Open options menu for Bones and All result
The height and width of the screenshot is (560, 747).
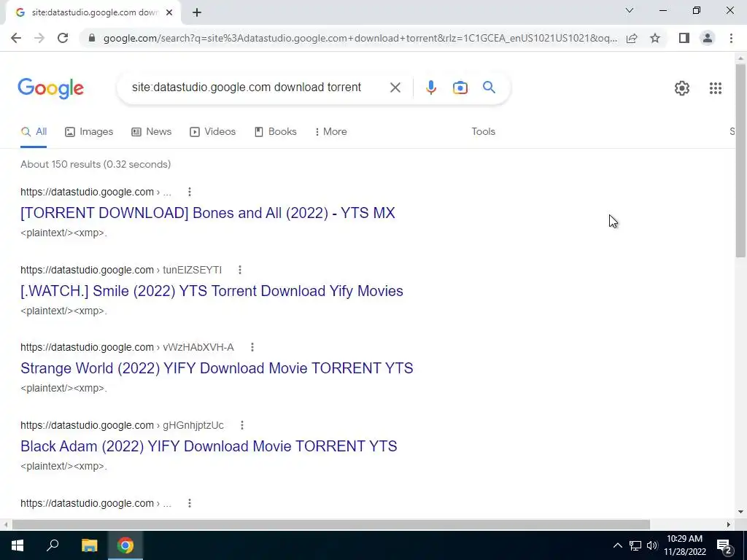coord(190,192)
